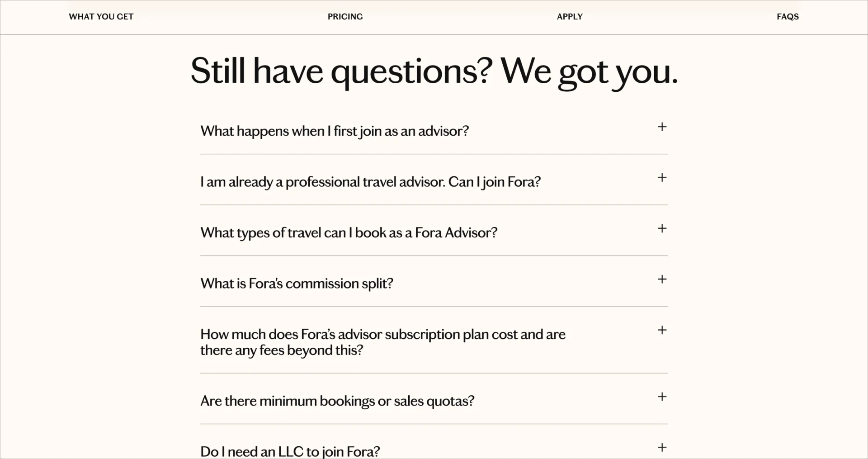868x459 pixels.
Task: Expand 'What types of travel can I book' question
Action: [349, 232]
